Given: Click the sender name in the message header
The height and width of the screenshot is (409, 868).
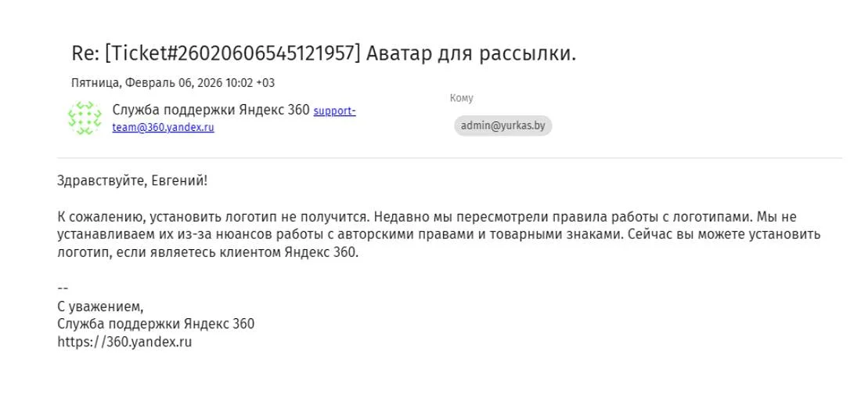Looking at the screenshot, I should pyautogui.click(x=211, y=110).
